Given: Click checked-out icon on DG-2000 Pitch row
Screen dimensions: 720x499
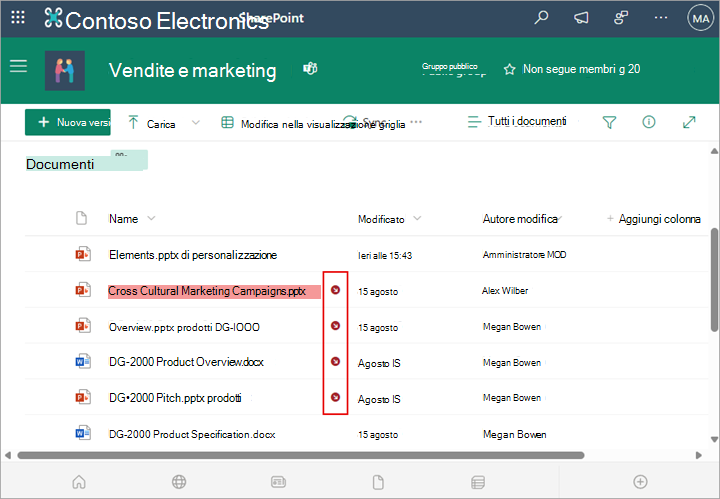Looking at the screenshot, I should [x=335, y=397].
